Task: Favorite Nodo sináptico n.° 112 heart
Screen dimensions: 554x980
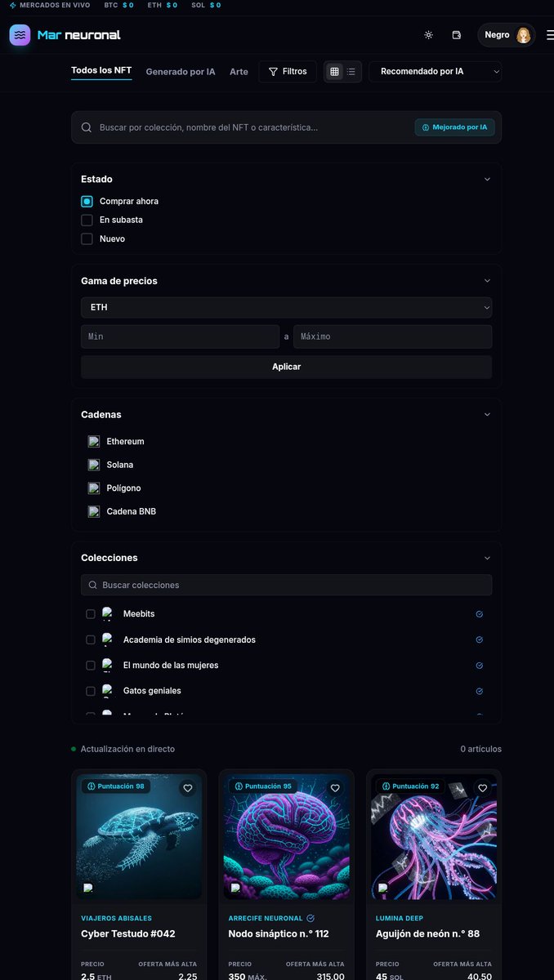Action: coord(335,788)
